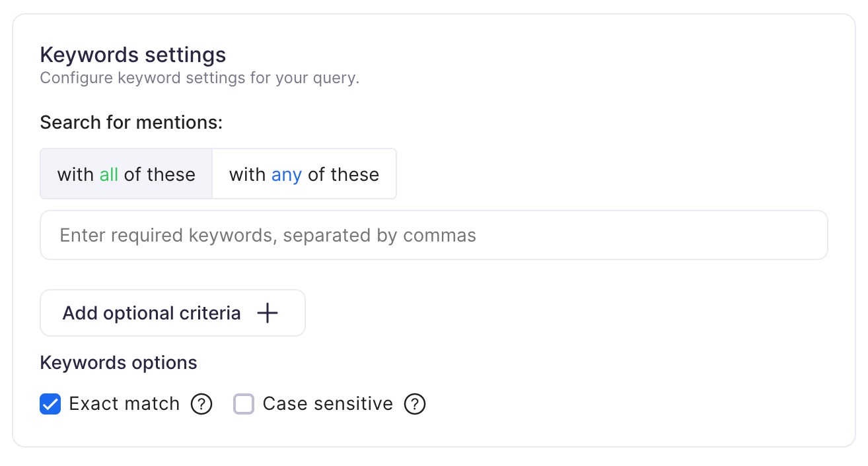Select the question mark icon beside Case sensitive

pos(415,403)
